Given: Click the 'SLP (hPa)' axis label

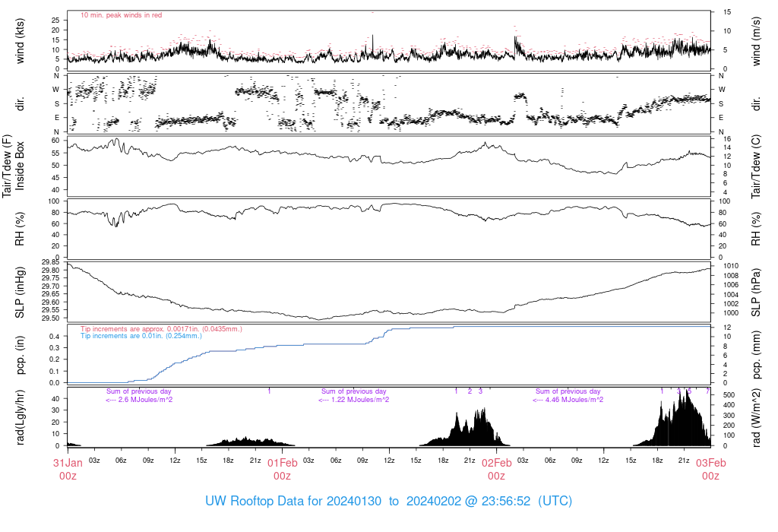Looking at the screenshot, I should (x=756, y=293).
